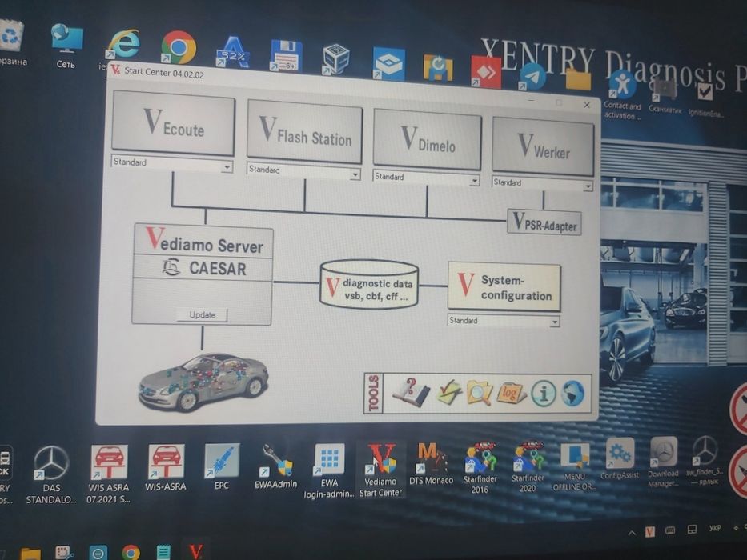This screenshot has height=560, width=747.
Task: Click the Update button under CAESAR
Action: point(202,314)
